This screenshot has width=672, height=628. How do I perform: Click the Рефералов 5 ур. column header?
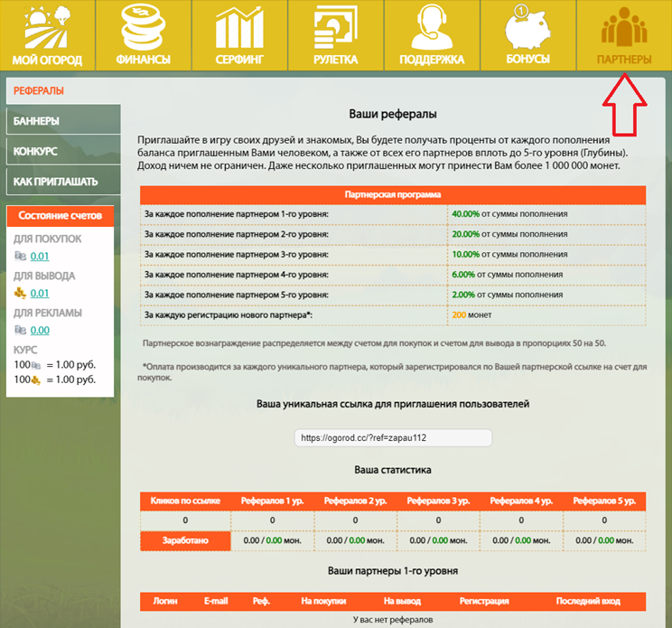pyautogui.click(x=604, y=501)
